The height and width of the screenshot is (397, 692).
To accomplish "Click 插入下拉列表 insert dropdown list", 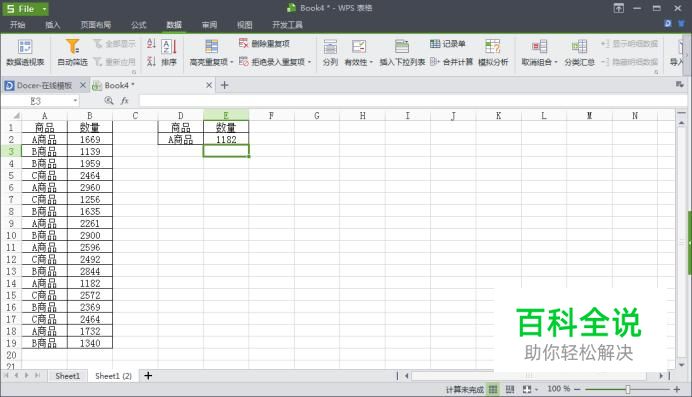I will coord(402,52).
